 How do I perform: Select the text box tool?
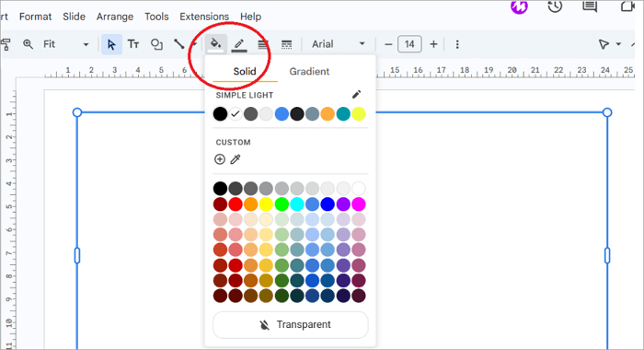point(133,44)
